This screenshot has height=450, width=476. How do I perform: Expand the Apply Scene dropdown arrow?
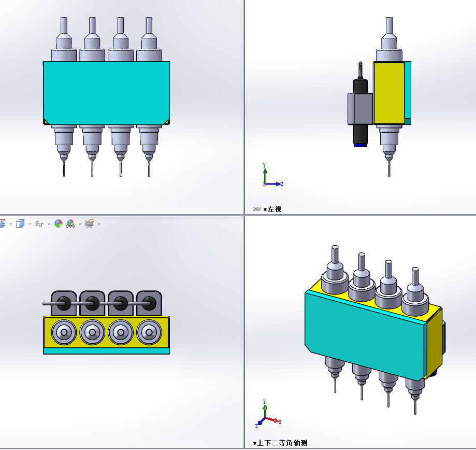80,224
